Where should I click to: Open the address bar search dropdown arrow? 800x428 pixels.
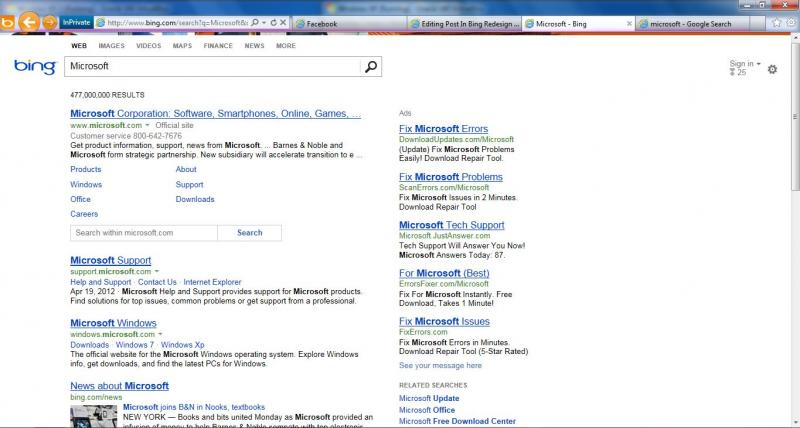264,23
